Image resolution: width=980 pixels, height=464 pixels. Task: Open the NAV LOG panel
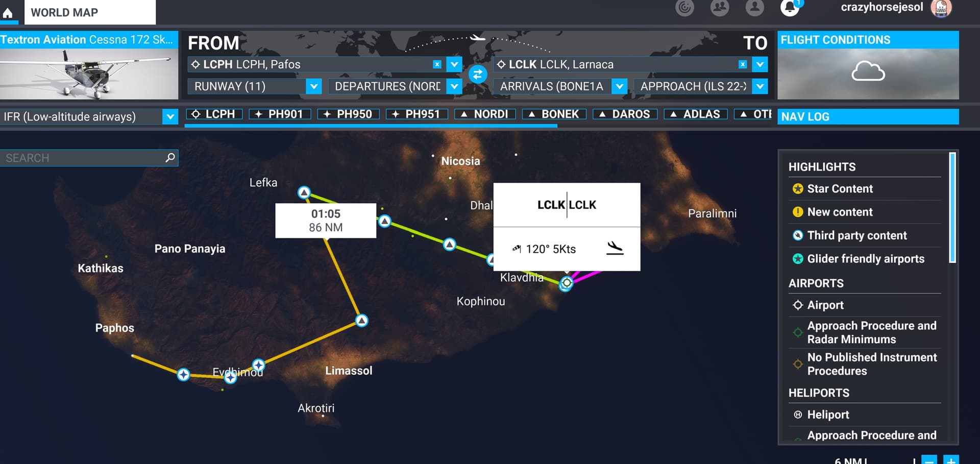pyautogui.click(x=868, y=117)
